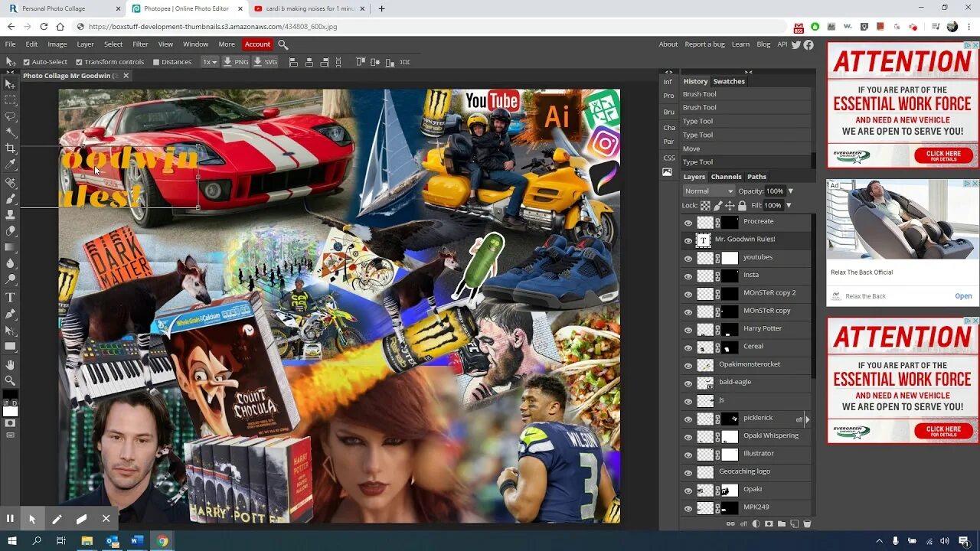Select the Move tool in left toolbar
The image size is (980, 551).
tap(10, 84)
